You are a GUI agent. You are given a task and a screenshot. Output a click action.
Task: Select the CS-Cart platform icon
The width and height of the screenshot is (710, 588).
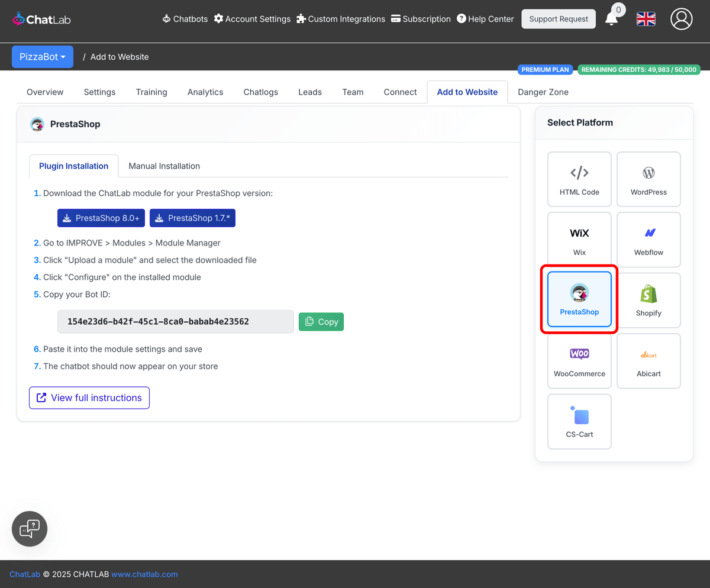tap(579, 421)
